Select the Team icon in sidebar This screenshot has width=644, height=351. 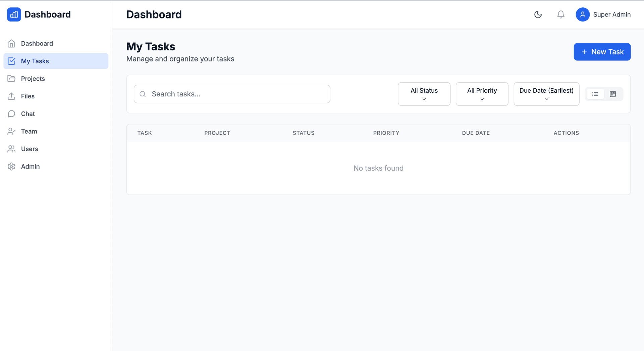pyautogui.click(x=12, y=131)
